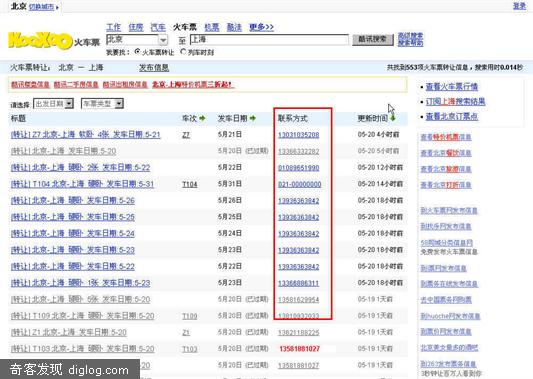Click train number link T103
The height and width of the screenshot is (379, 533).
190,349
